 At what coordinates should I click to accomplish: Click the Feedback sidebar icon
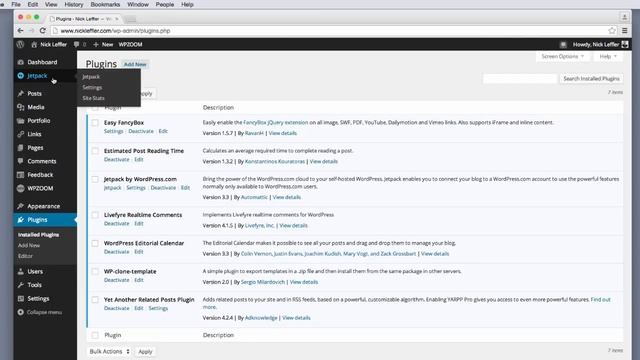point(21,175)
